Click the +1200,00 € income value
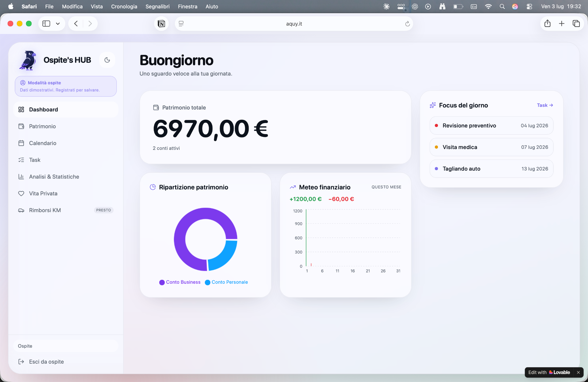Image resolution: width=588 pixels, height=382 pixels. [306, 199]
